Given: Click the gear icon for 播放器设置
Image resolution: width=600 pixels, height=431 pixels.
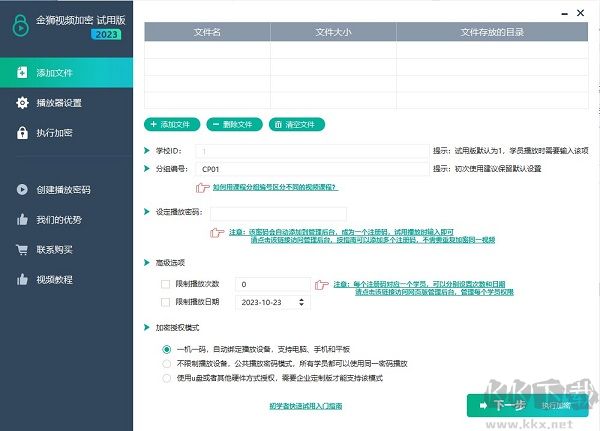Looking at the screenshot, I should 22,103.
